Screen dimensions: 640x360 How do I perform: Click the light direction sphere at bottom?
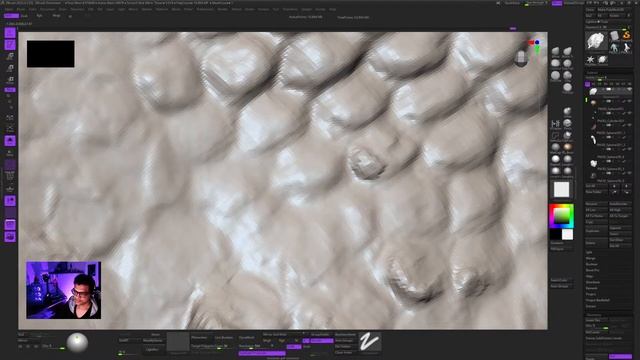(77, 342)
